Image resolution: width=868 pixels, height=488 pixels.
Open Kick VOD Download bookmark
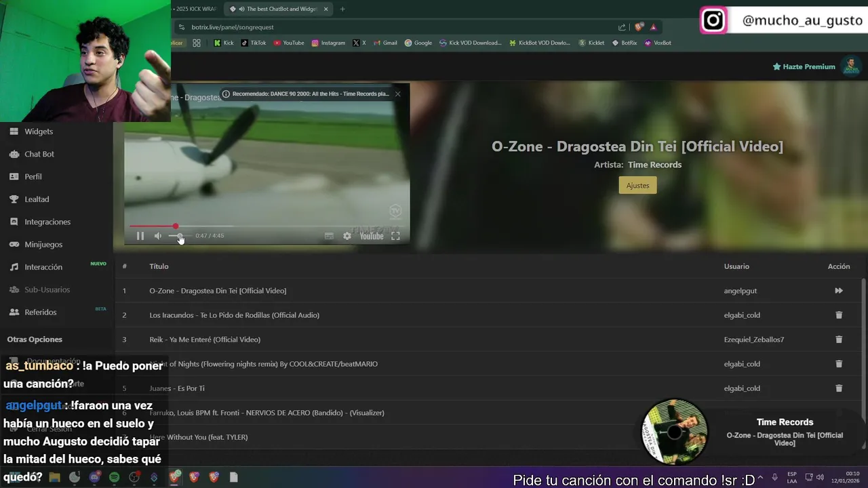click(471, 43)
